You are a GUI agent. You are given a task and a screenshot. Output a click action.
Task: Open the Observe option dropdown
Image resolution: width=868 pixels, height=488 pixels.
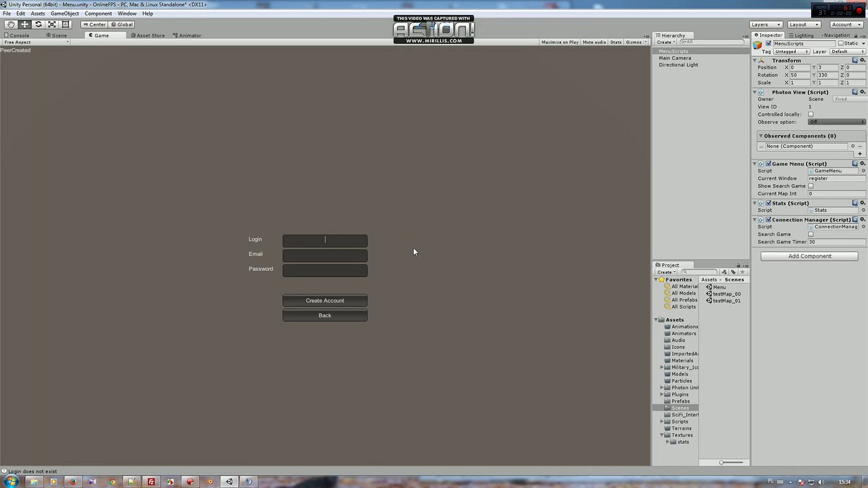(x=837, y=122)
